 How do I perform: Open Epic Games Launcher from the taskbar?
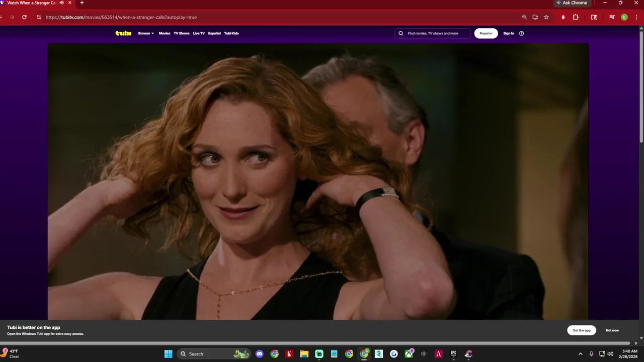[453, 354]
